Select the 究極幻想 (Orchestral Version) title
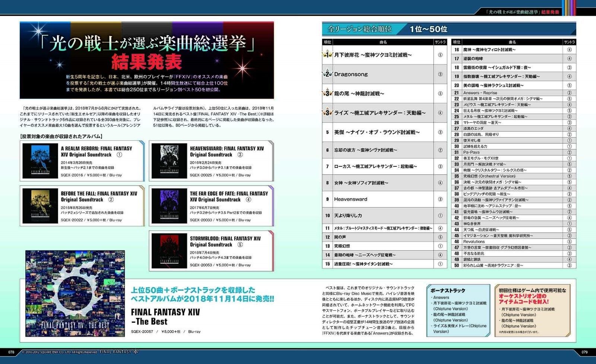The image size is (596, 364). [x=489, y=176]
